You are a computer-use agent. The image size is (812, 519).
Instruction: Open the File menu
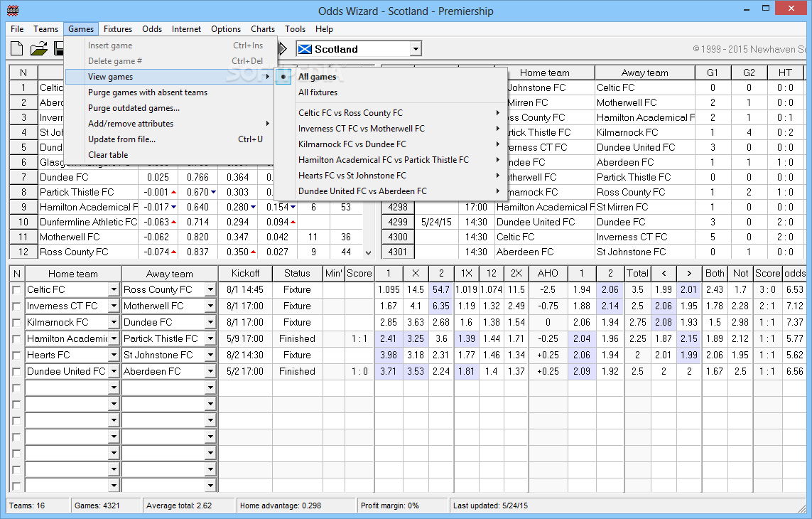coord(17,29)
